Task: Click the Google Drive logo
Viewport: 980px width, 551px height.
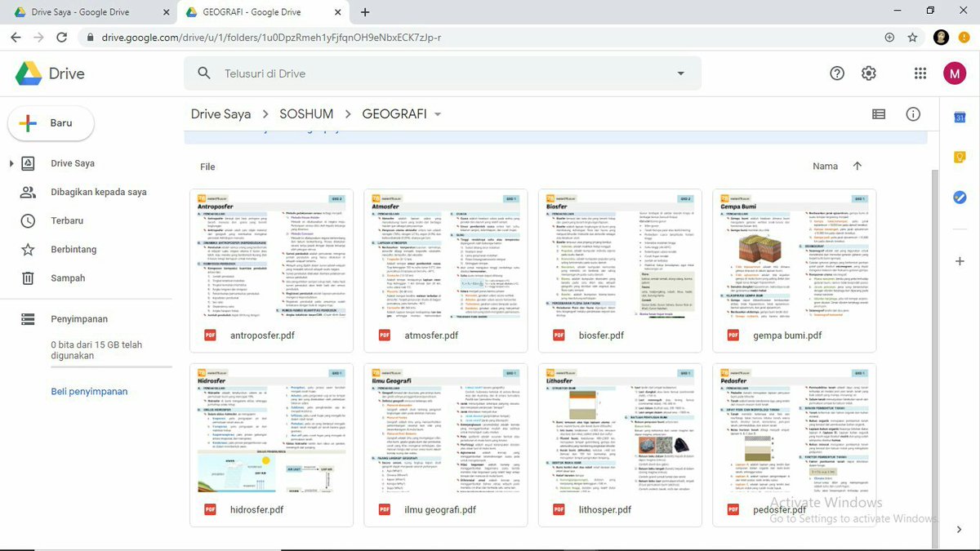Action: tap(29, 73)
